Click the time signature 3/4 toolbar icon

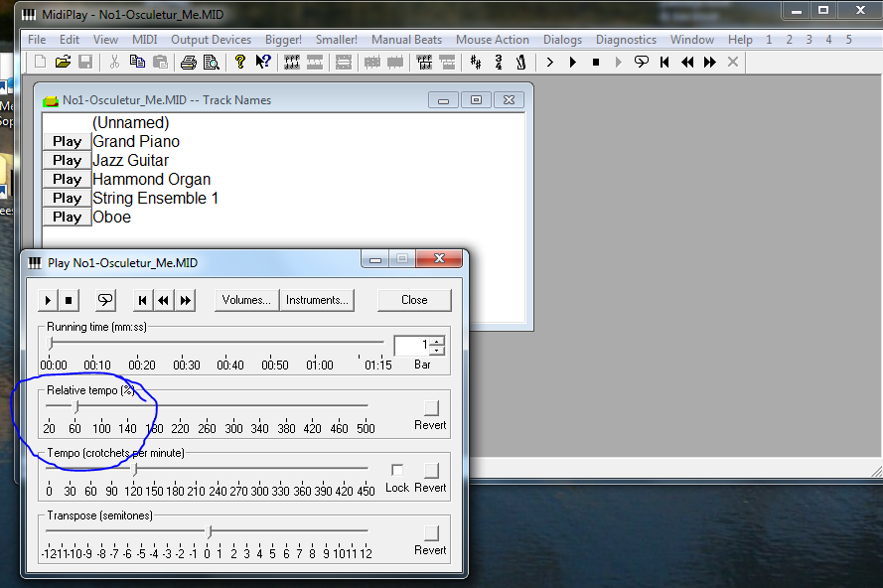[498, 62]
